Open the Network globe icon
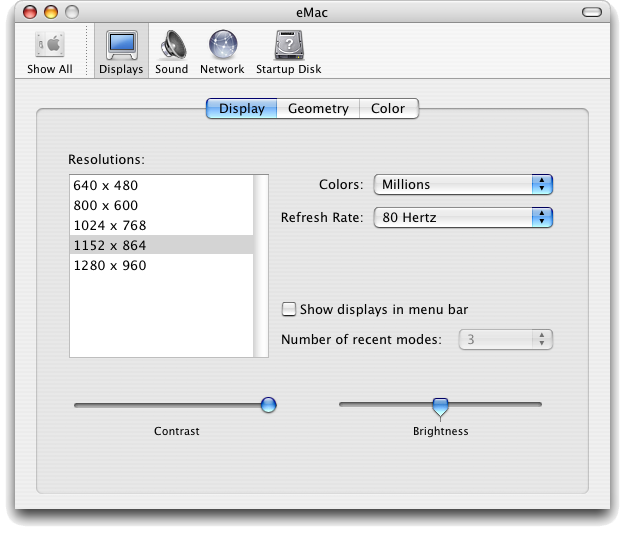This screenshot has height=533, width=625. [x=222, y=52]
